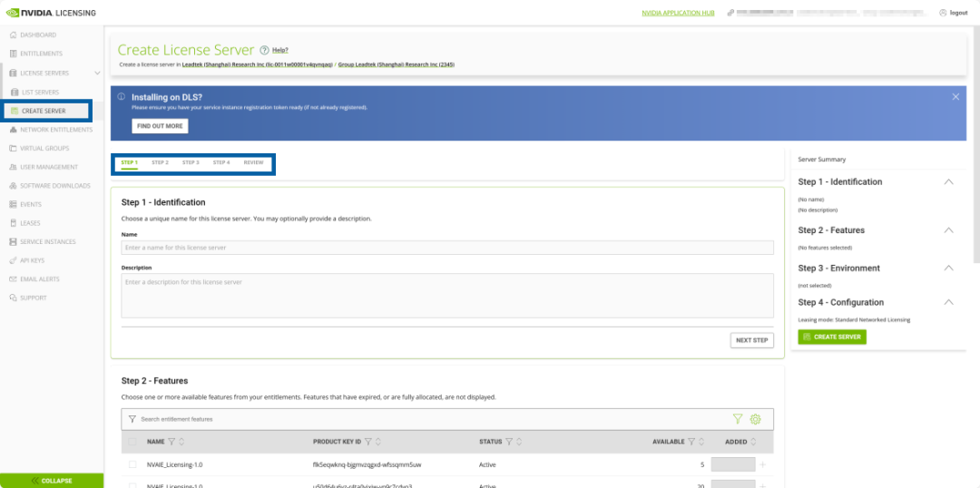Open the NVIDIA APPLICATION HUB link
The height and width of the screenshot is (488, 980).
[678, 13]
